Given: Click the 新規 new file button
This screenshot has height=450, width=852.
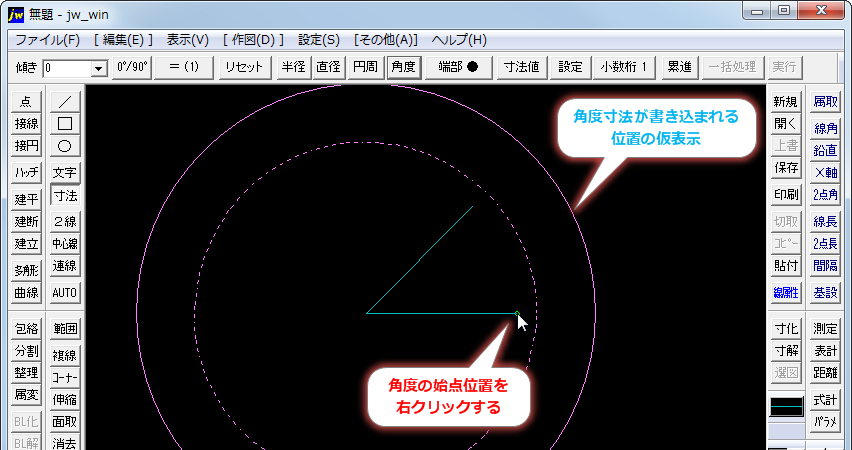Looking at the screenshot, I should [786, 102].
